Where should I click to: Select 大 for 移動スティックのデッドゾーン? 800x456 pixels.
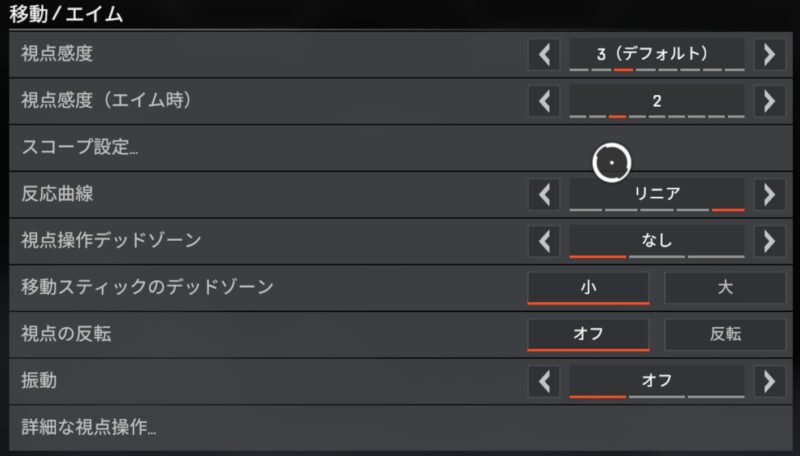click(726, 288)
